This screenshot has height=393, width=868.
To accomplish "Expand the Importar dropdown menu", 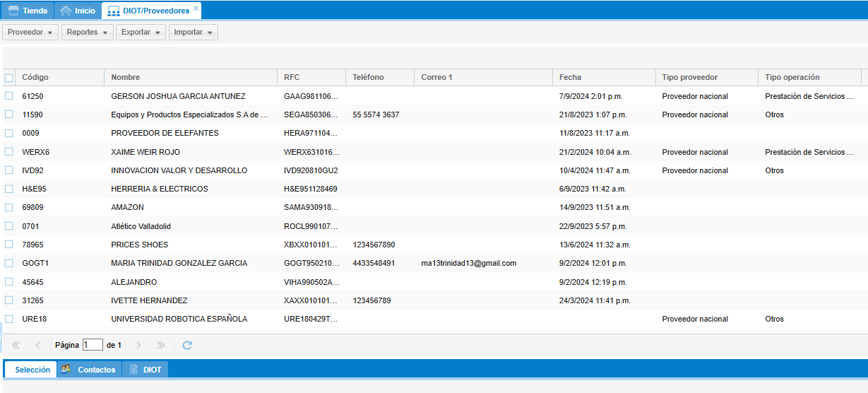I will [x=193, y=33].
